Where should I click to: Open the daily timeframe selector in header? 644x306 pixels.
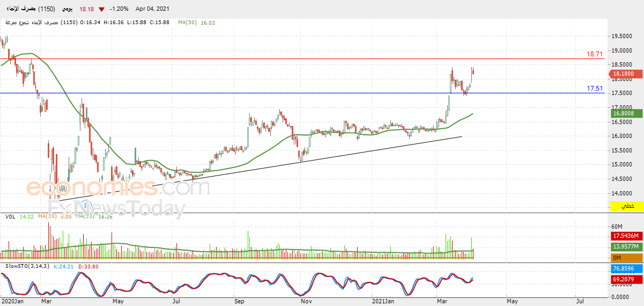pos(66,9)
